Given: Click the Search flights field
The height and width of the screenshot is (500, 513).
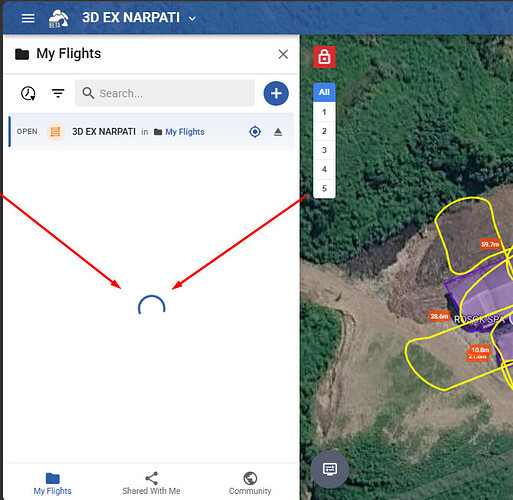Looking at the screenshot, I should 165,93.
